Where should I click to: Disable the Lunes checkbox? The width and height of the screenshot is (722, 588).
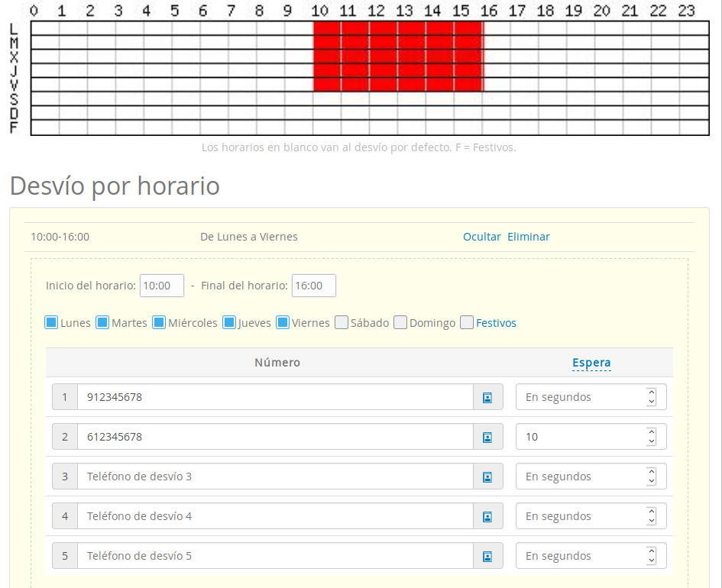(x=51, y=322)
